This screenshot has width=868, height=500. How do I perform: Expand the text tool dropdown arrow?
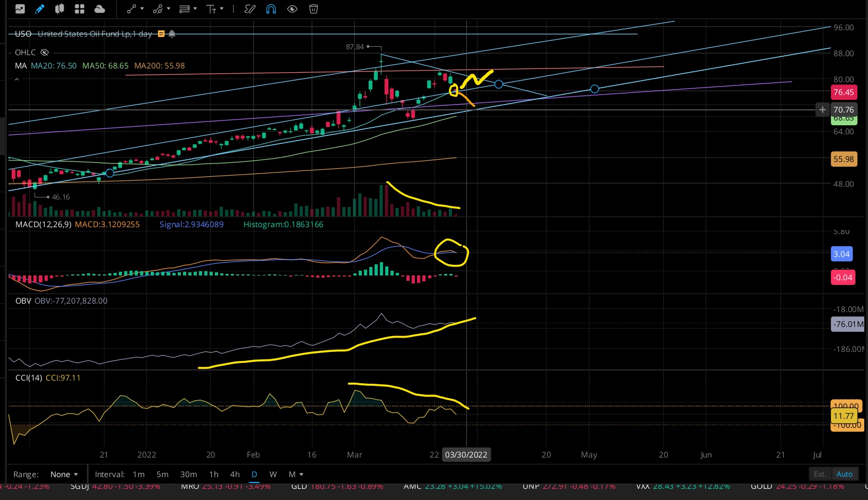coord(222,9)
